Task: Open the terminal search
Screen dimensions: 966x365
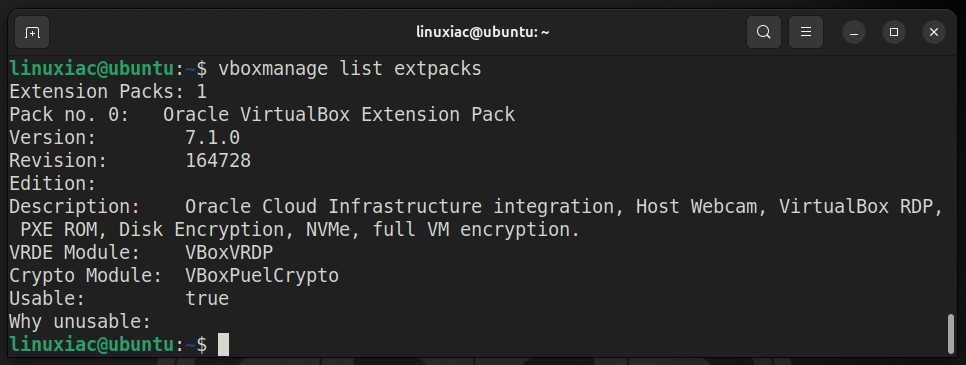Action: pyautogui.click(x=763, y=32)
